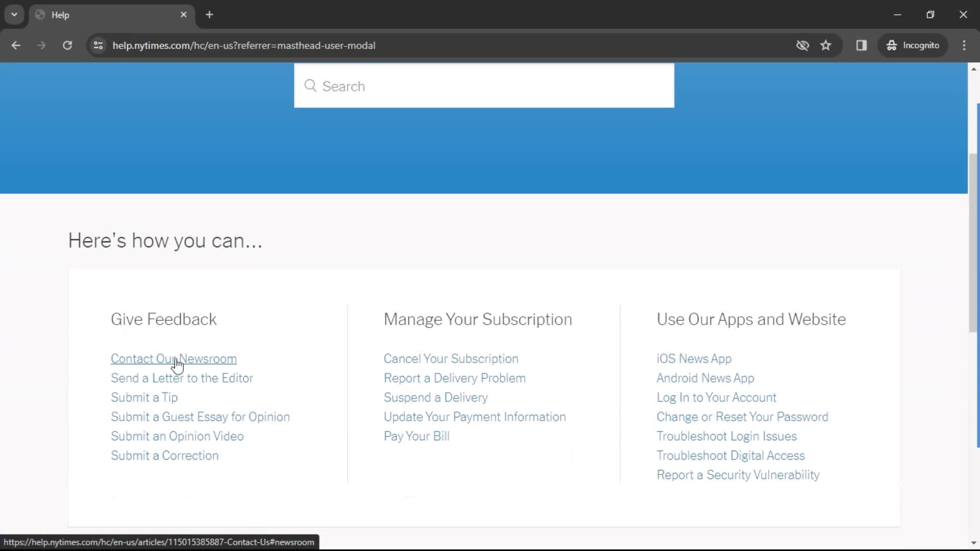Click the Submit a Tip link
The width and height of the screenshot is (980, 551).
click(x=144, y=397)
